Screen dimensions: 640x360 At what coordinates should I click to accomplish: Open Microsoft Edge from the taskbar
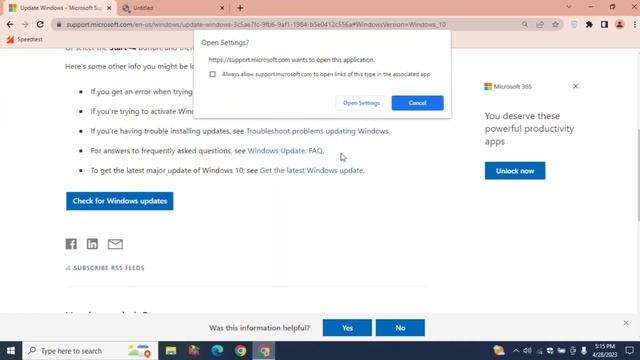tap(217, 351)
